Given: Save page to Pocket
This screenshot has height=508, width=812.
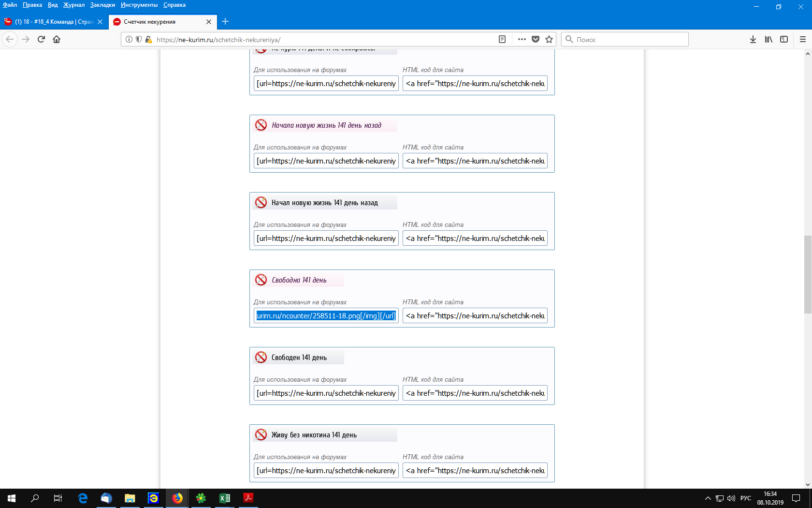Looking at the screenshot, I should pos(536,39).
